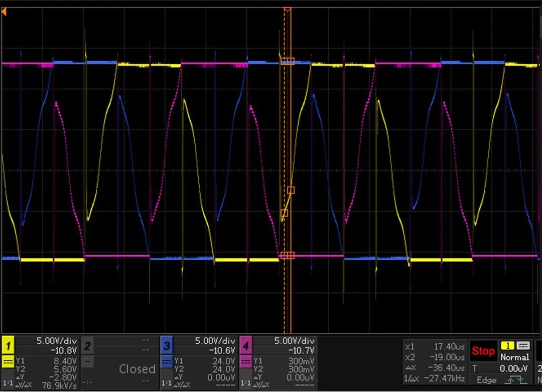542x392 pixels.
Task: Click the Edge trigger type label
Action: [486, 380]
